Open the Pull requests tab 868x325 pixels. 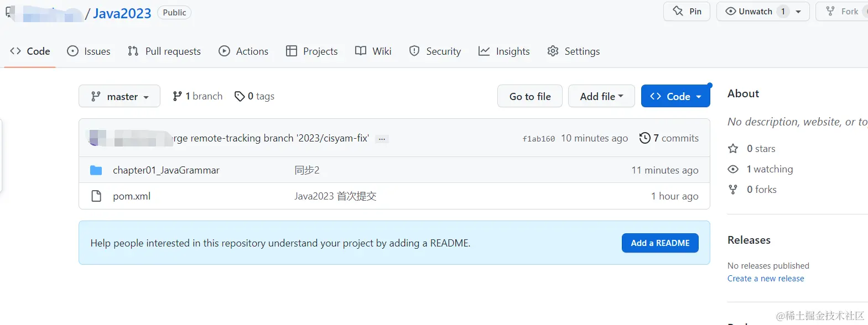click(x=164, y=51)
